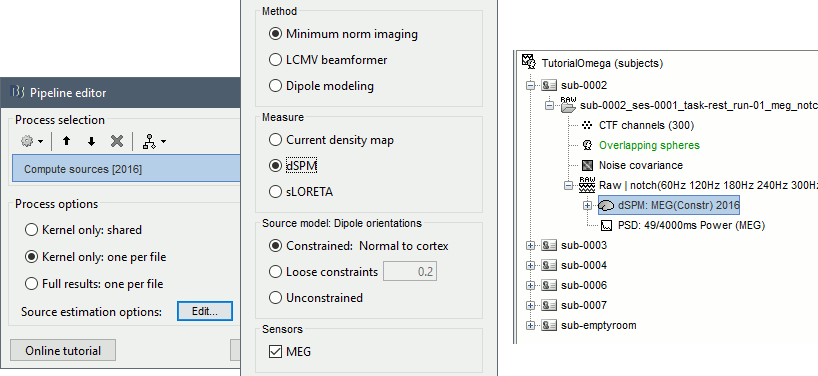Expand the dSPM: MEG(Constr) 2016 node

tap(588, 206)
